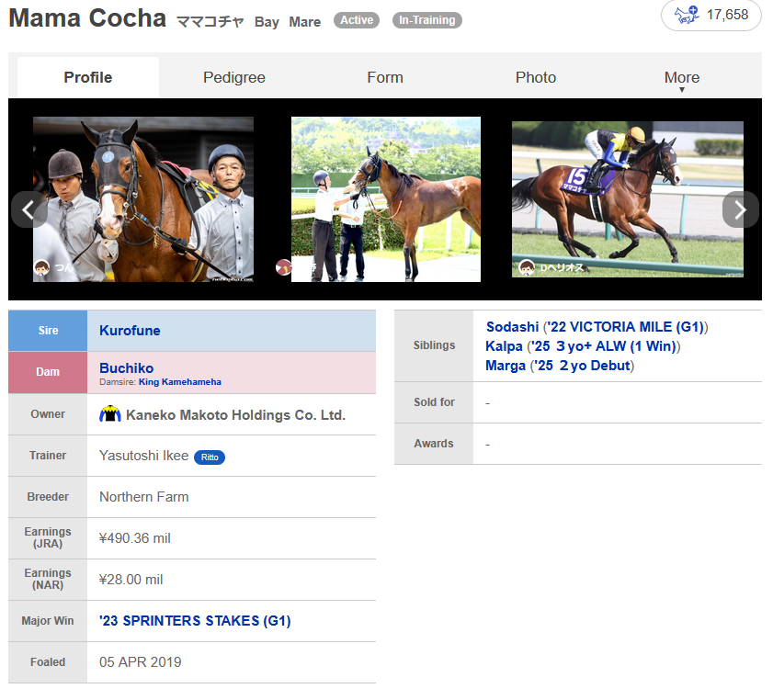This screenshot has height=700, width=773.
Task: Click Dヘリオス avatar on race photo
Action: tap(527, 267)
